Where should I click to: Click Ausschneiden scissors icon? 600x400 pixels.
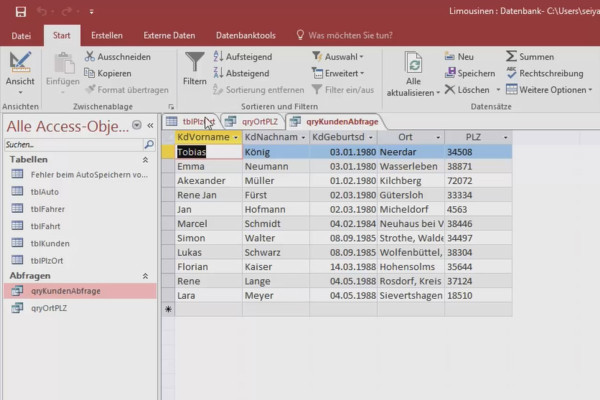point(92,57)
